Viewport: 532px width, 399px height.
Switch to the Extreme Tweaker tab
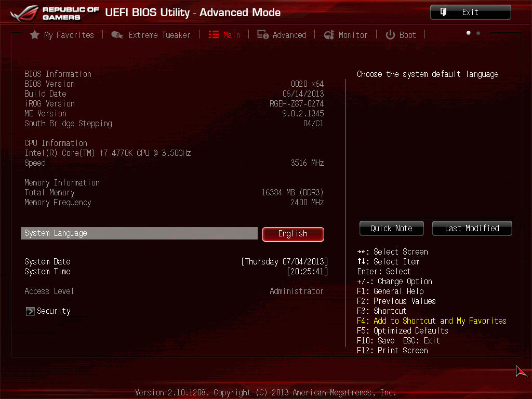[x=151, y=35]
